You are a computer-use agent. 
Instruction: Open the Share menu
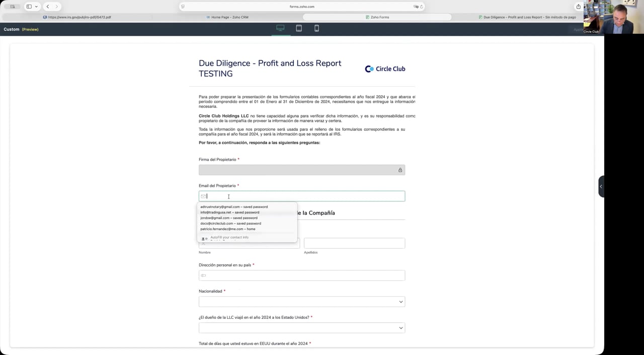578,7
